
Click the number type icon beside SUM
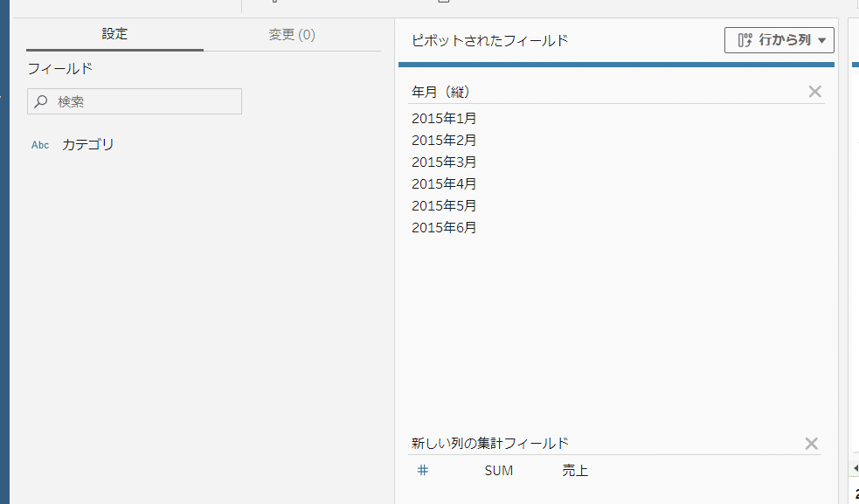(x=422, y=470)
